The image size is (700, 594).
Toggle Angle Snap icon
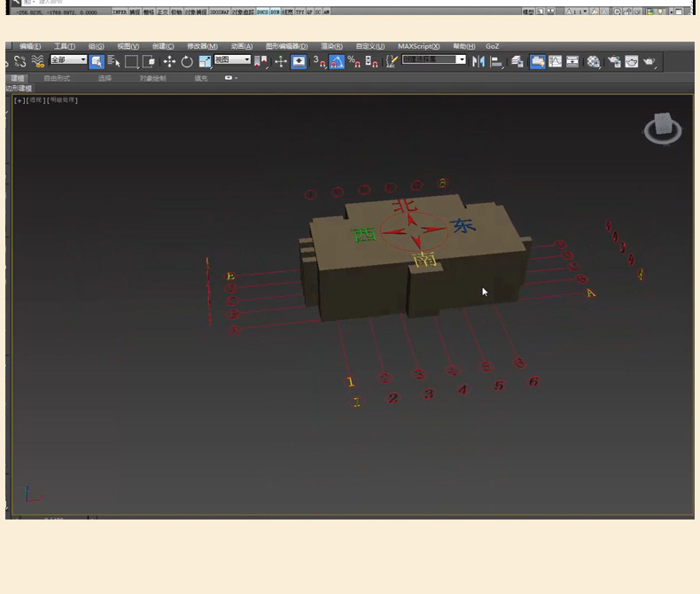point(337,62)
